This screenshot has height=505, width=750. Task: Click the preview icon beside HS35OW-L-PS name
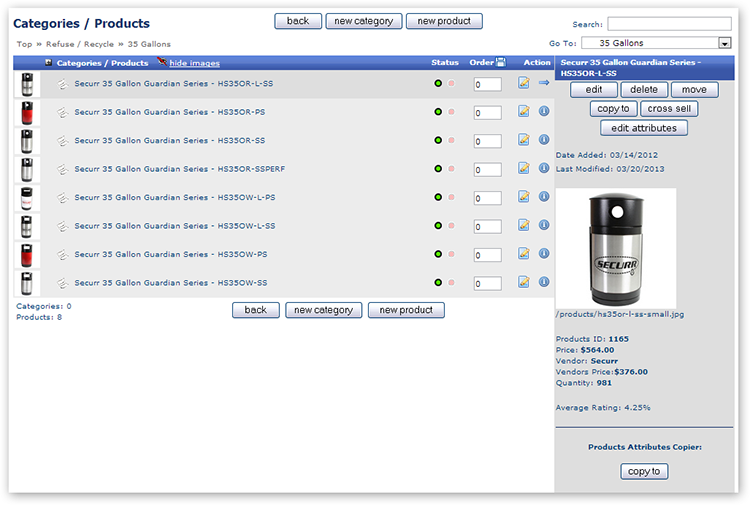tap(63, 198)
